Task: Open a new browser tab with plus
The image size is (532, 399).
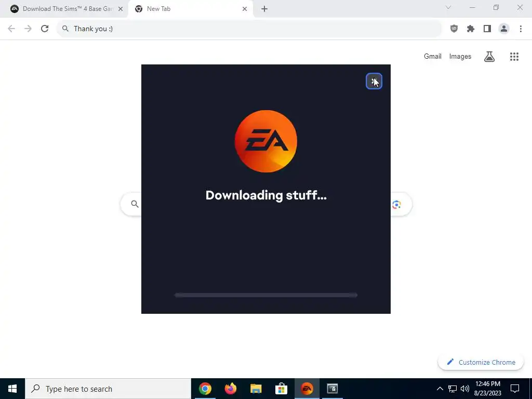Action: click(x=264, y=9)
